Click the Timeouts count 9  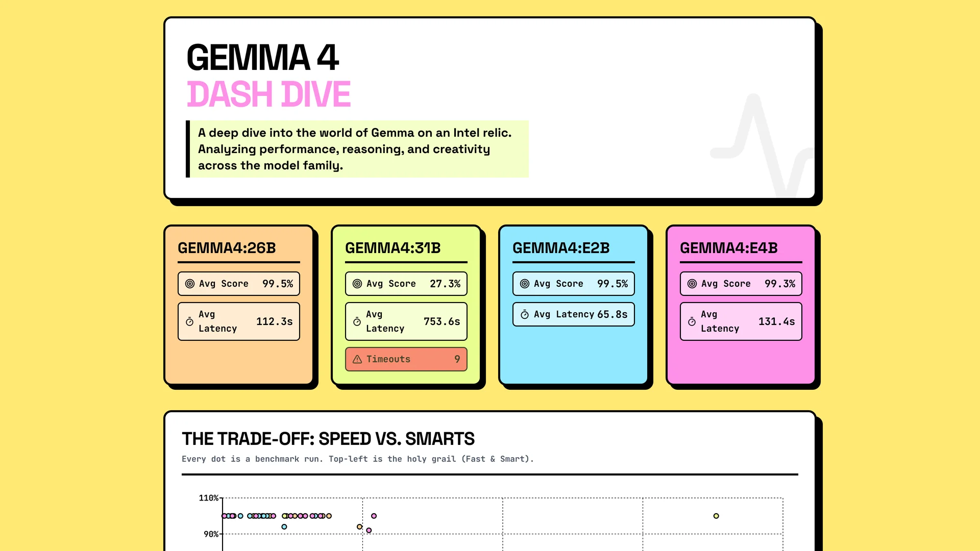coord(457,359)
